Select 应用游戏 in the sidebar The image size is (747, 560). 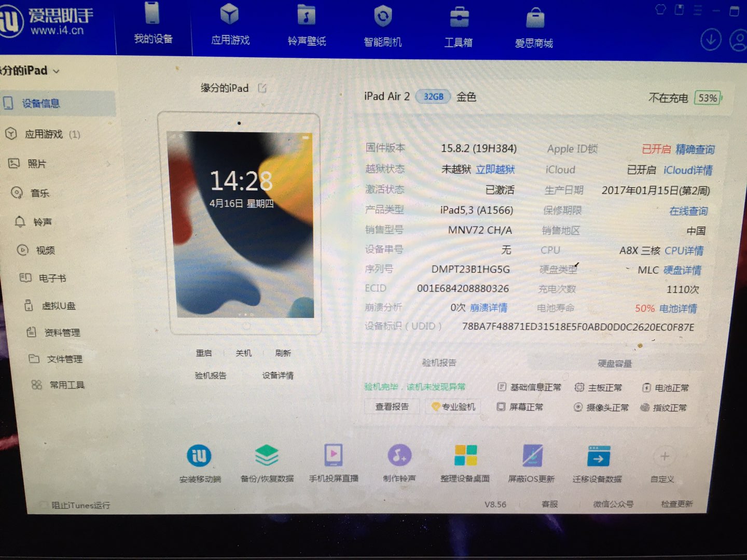tap(44, 134)
